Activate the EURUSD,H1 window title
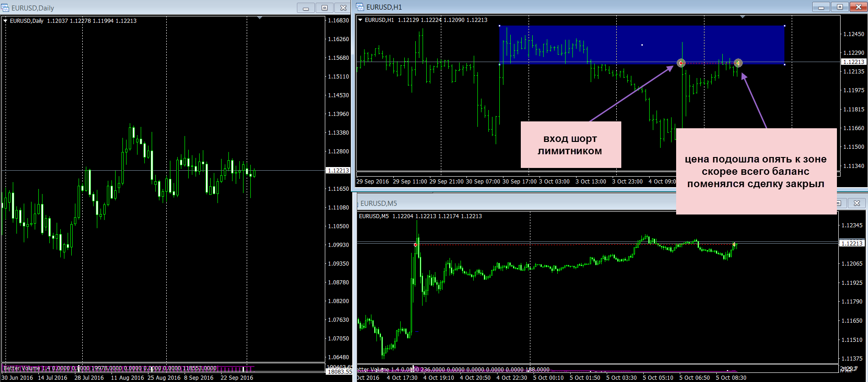 click(x=384, y=7)
